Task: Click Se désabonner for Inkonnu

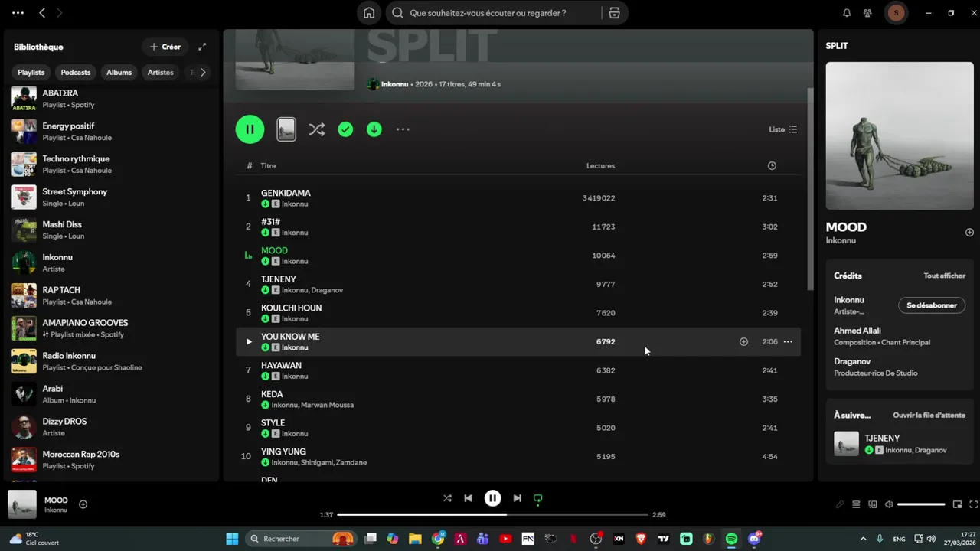Action: pyautogui.click(x=932, y=305)
